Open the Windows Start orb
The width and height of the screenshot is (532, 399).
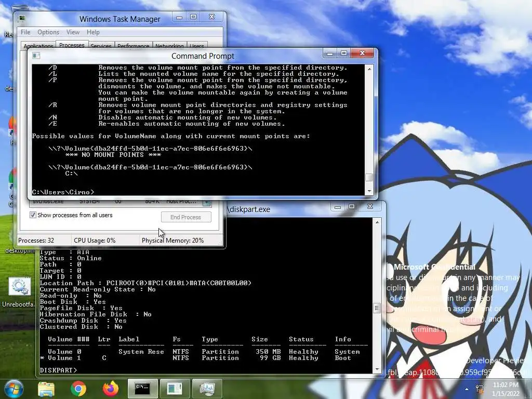pos(14,389)
